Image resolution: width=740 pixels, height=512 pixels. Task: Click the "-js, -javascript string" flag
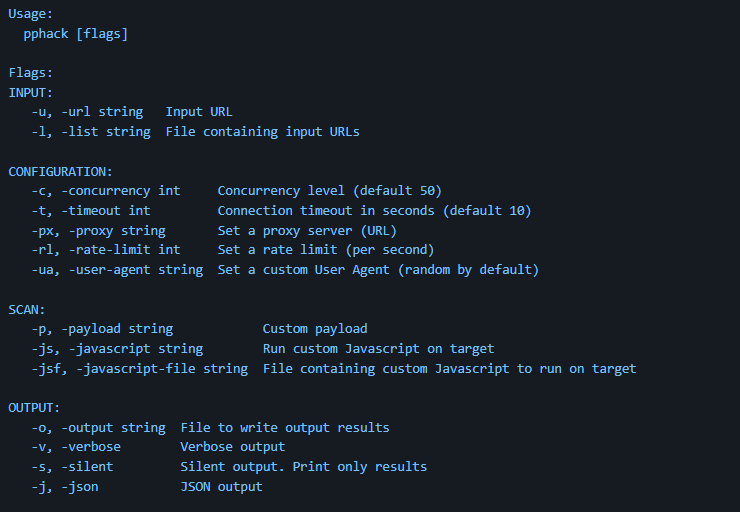117,348
